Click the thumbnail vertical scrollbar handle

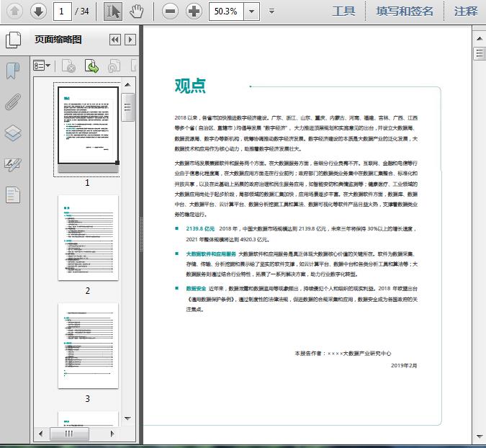coord(127,107)
